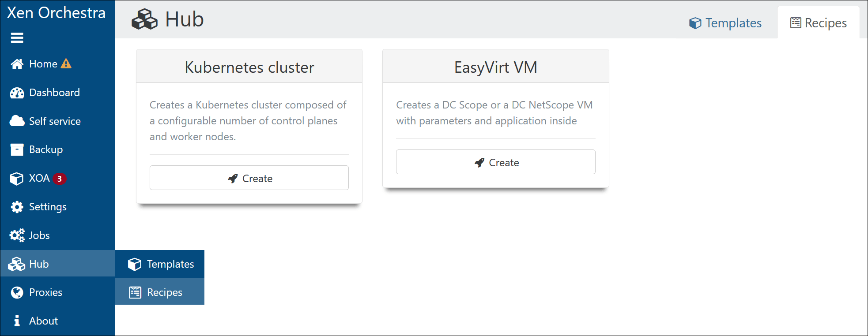Image resolution: width=868 pixels, height=336 pixels.
Task: Open the Backup label in sidebar
Action: coord(46,150)
